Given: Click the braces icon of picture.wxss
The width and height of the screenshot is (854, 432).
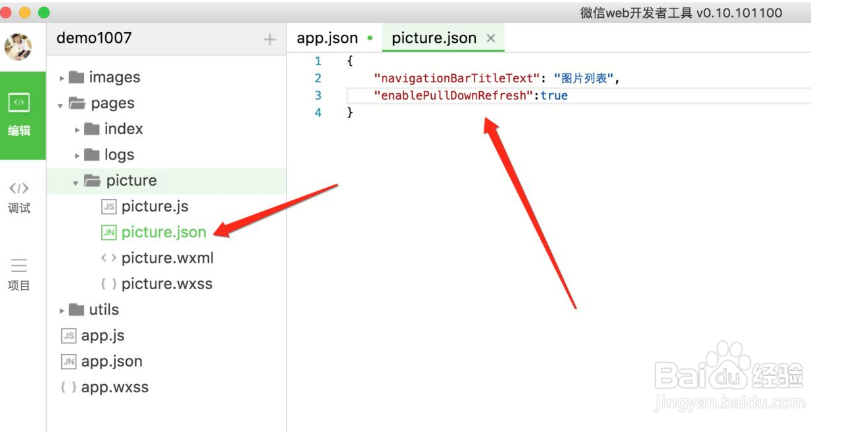Looking at the screenshot, I should pos(109,284).
